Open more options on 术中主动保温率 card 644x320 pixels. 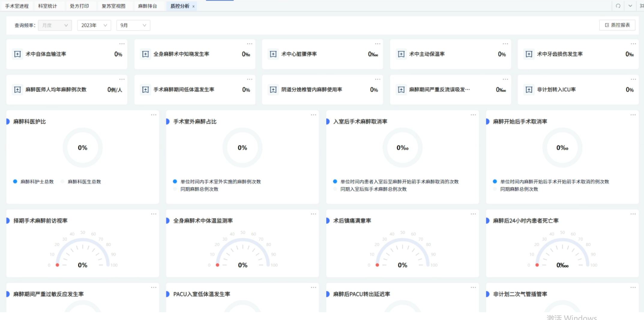[505, 44]
